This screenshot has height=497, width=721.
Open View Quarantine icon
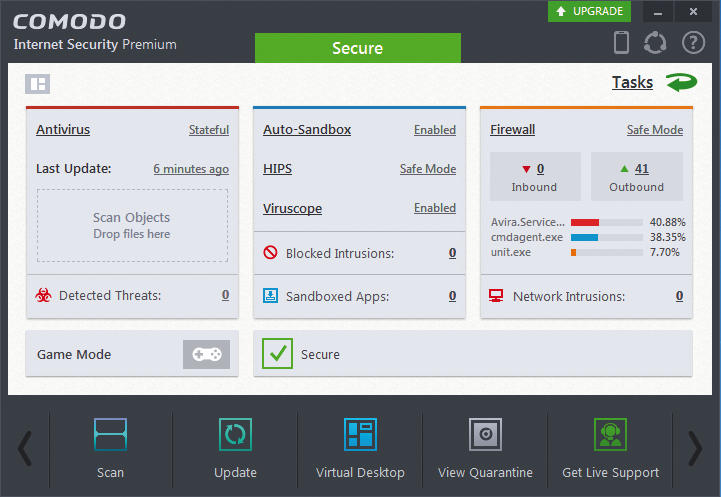486,434
